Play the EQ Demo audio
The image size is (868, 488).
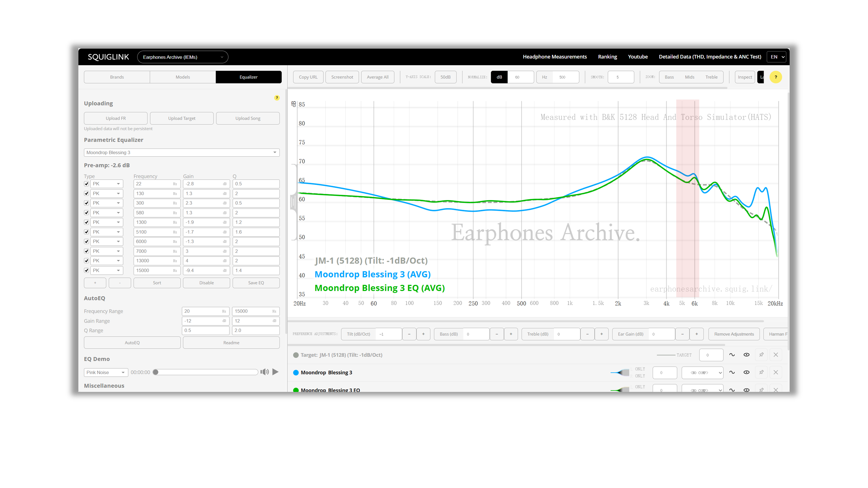click(x=275, y=372)
